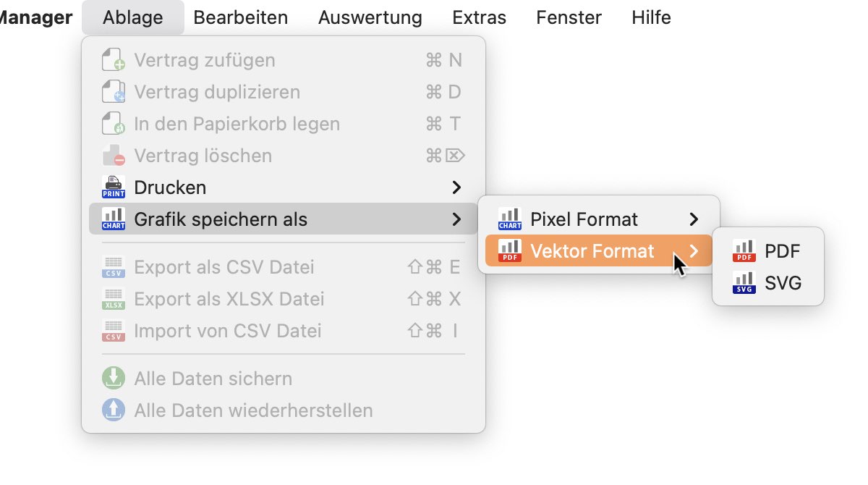This screenshot has width=868, height=485.
Task: Open the Hilfe menu
Action: click(651, 17)
